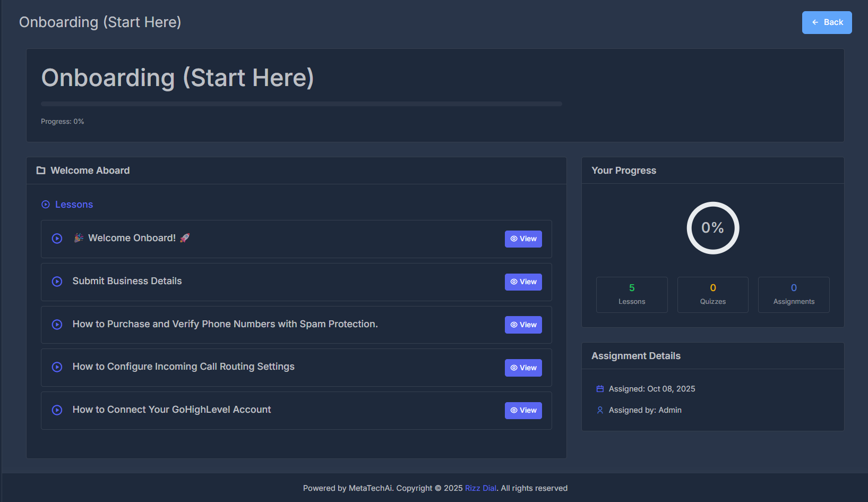
Task: Click the circular 0% progress indicator
Action: [x=712, y=228]
